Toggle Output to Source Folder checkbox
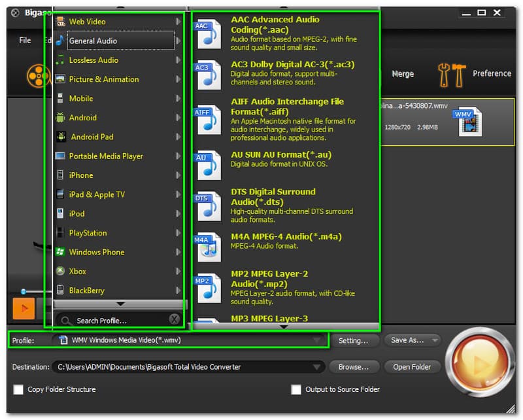Screen dimensions: 523x420 296,390
